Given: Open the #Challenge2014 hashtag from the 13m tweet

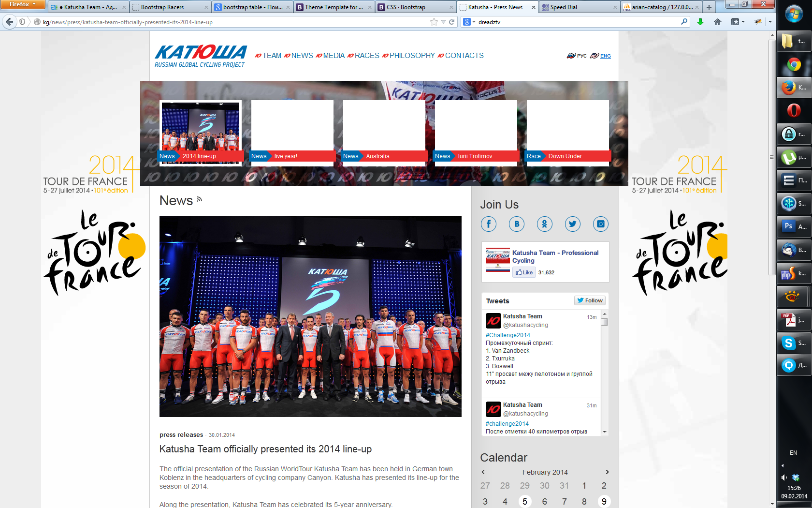Looking at the screenshot, I should point(508,335).
